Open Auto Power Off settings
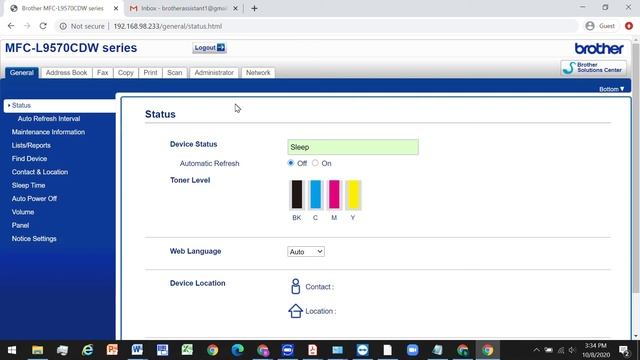640x360 pixels. [x=34, y=199]
